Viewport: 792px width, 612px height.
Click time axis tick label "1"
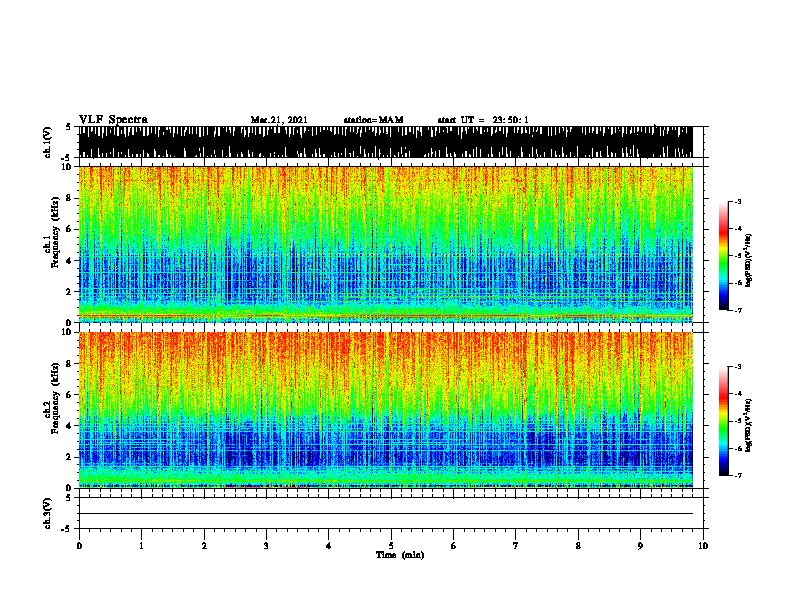click(141, 546)
